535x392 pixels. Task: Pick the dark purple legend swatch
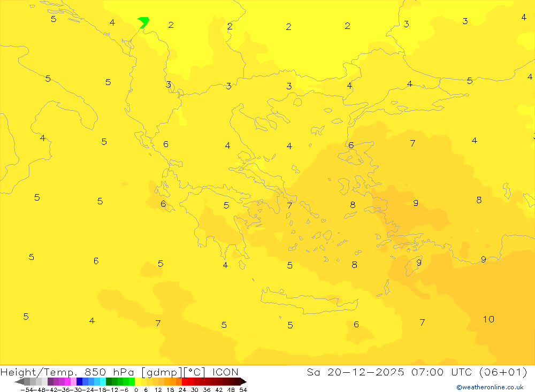coord(50,381)
